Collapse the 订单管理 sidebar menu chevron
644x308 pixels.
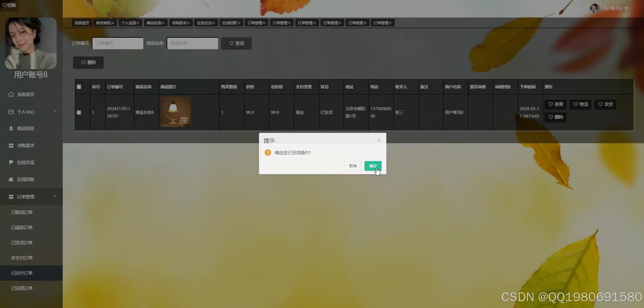(x=55, y=196)
